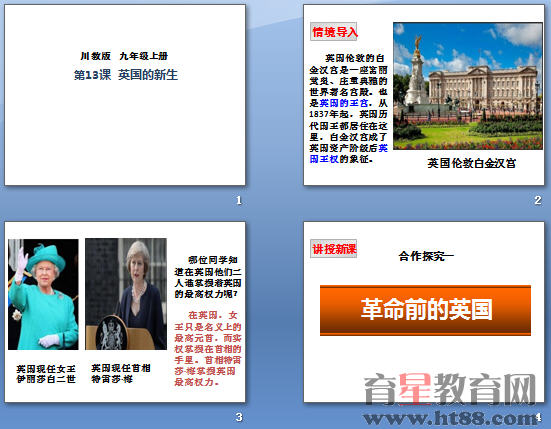Click the caption 英国现任首相 特雷莎·梅
This screenshot has width=551, height=429.
click(121, 373)
